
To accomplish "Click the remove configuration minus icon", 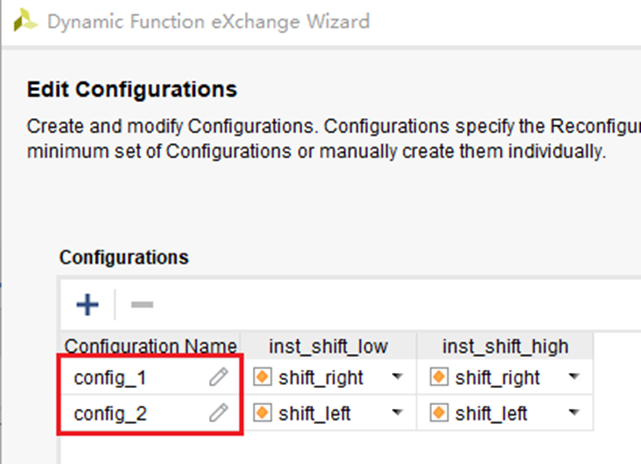I will click(142, 304).
